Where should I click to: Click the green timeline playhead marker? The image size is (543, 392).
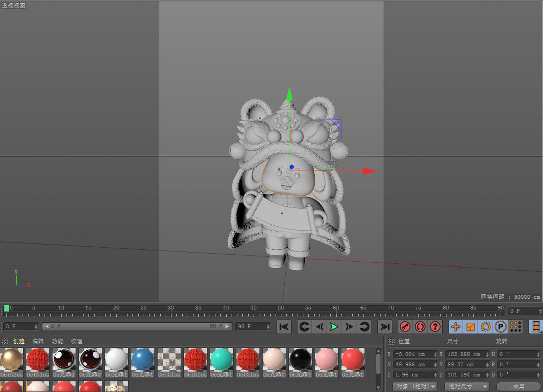point(6,308)
